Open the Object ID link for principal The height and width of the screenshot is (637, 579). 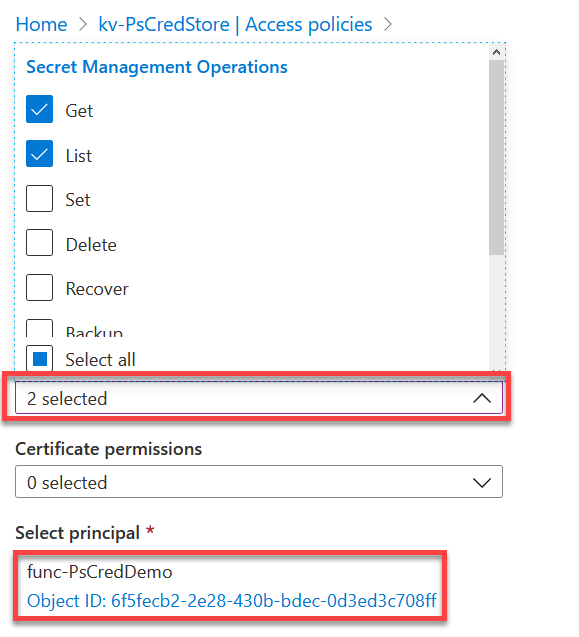point(232,600)
